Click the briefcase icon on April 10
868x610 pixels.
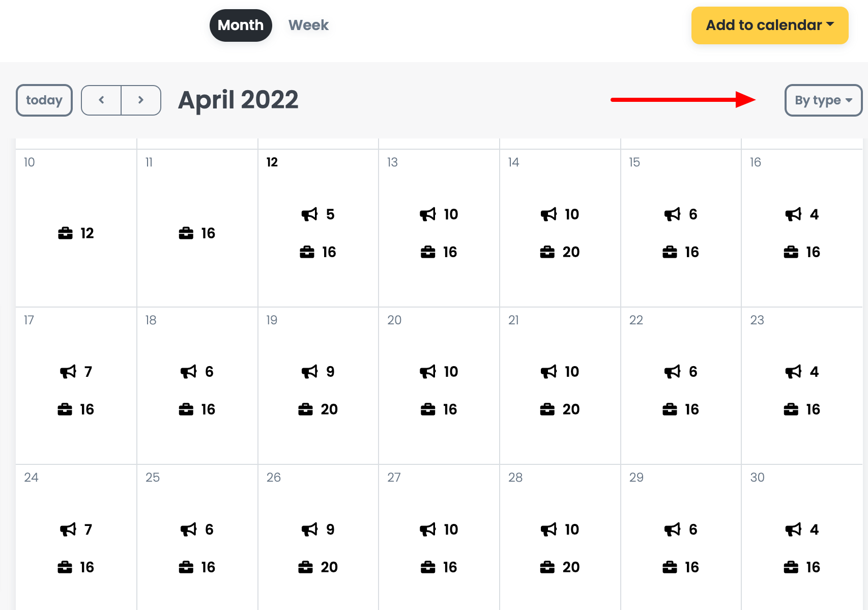coord(65,233)
